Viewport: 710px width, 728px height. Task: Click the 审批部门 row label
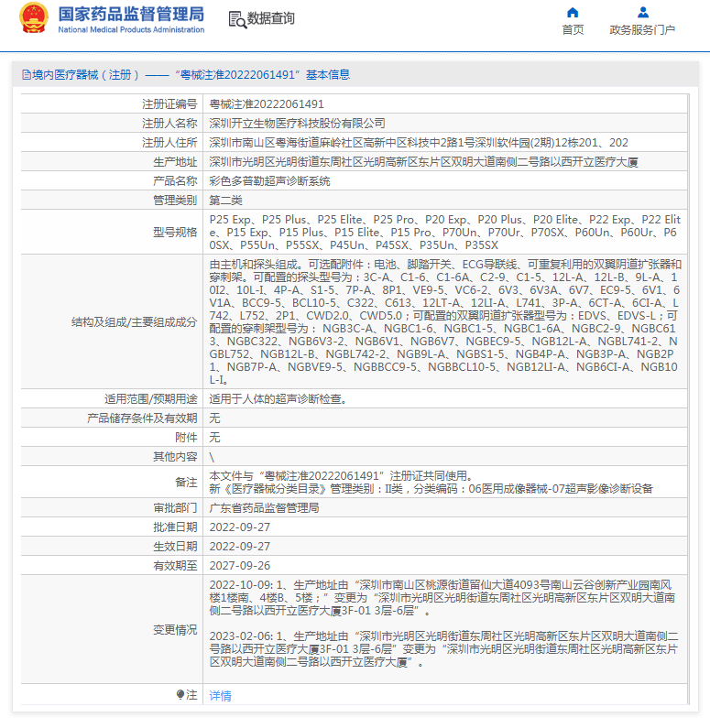coord(175,508)
